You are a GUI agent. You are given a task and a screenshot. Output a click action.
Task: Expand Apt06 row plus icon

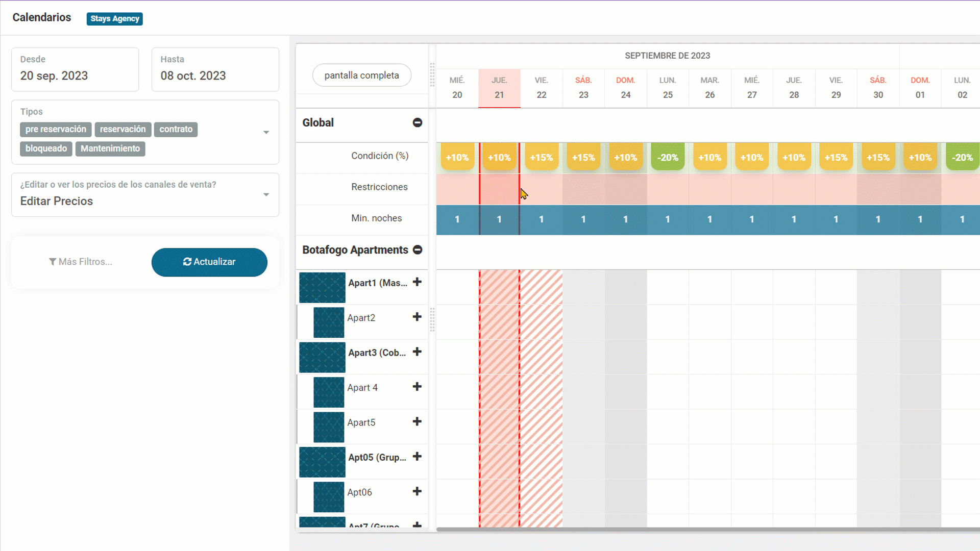click(417, 491)
